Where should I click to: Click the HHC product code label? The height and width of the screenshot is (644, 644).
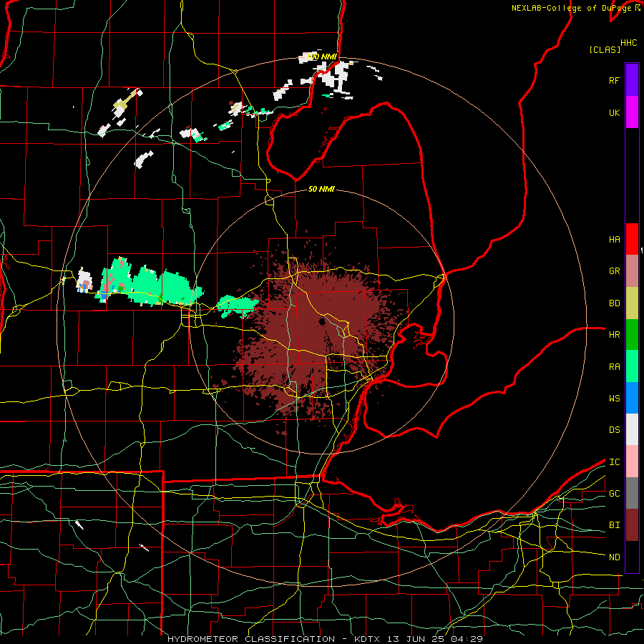[629, 43]
